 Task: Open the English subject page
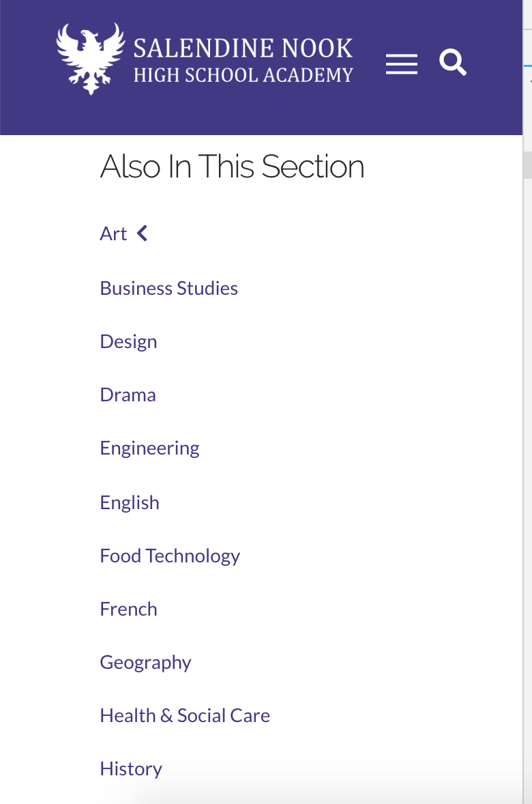[x=129, y=502]
